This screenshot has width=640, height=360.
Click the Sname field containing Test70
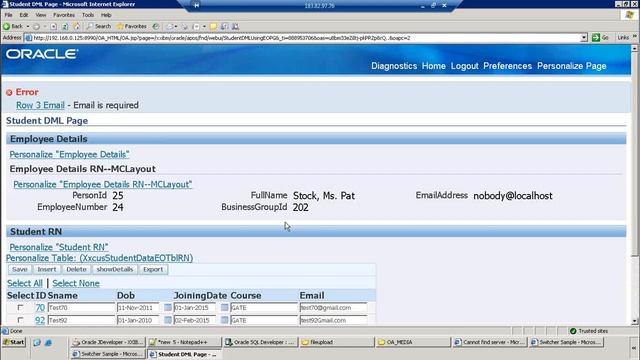pyautogui.click(x=81, y=307)
